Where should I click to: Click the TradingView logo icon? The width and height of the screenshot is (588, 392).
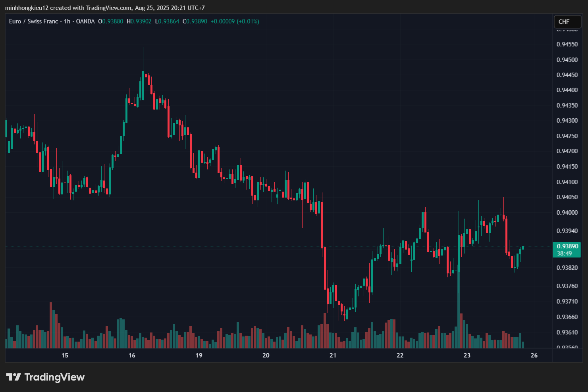click(13, 377)
